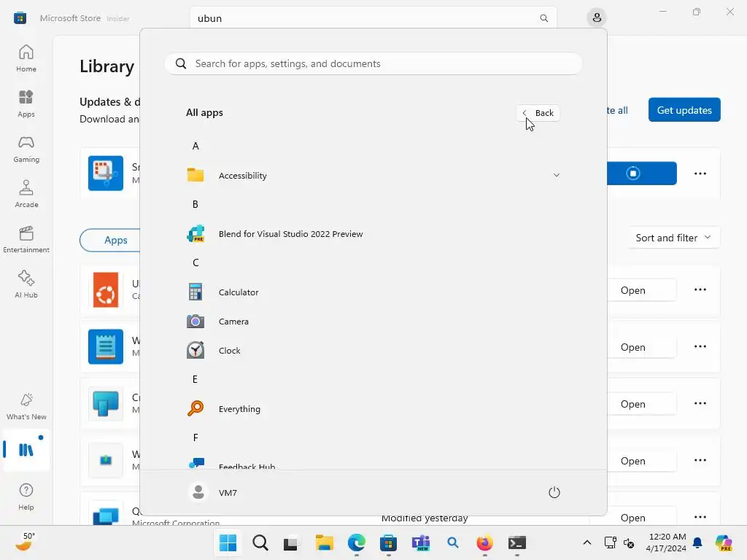Open AI Hub in Store sidebar
The width and height of the screenshot is (747, 560).
point(26,284)
